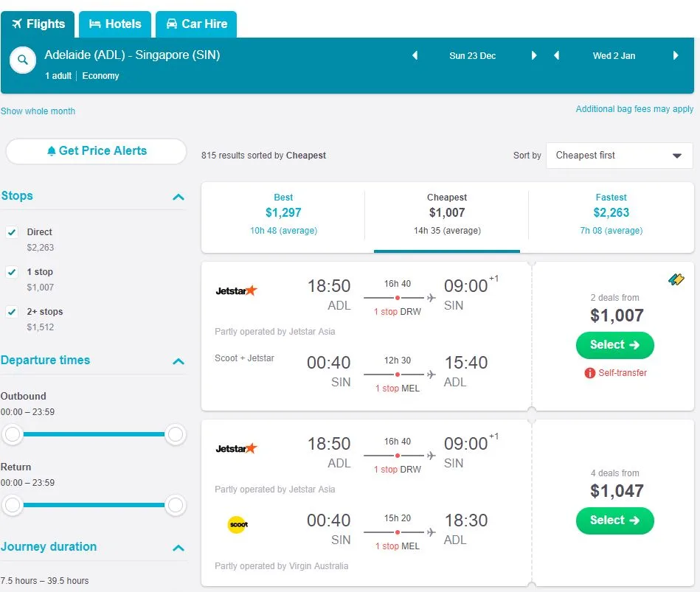Click the Show whole month link
Screen dimensions: 700x592
tap(38, 111)
